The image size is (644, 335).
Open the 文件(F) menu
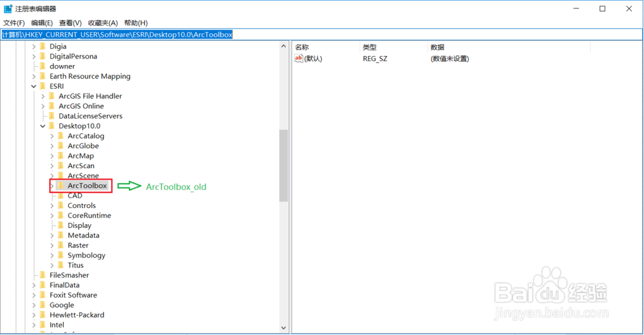[14, 23]
